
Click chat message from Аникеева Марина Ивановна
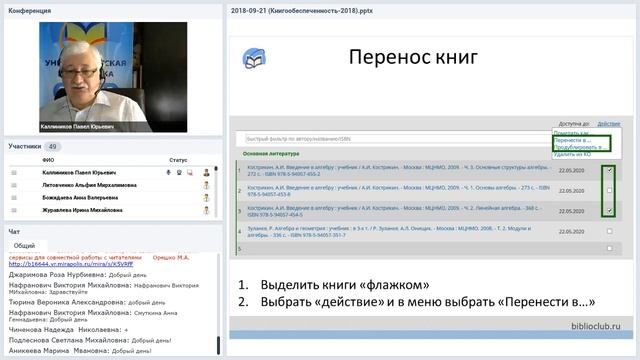click(80, 351)
